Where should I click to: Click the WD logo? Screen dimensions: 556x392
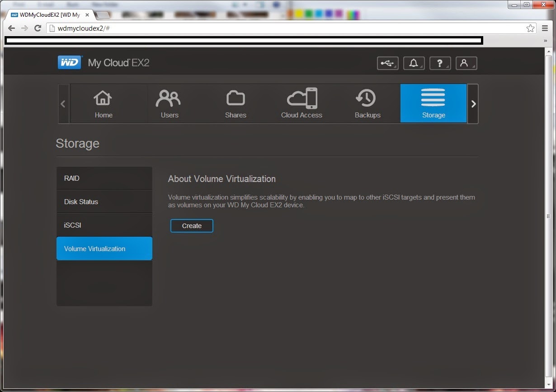70,62
